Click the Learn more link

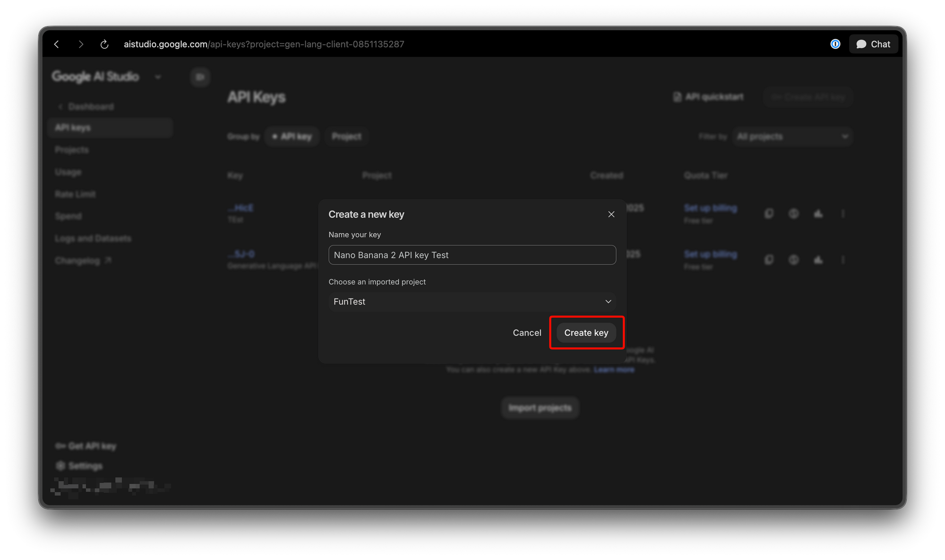pos(614,369)
